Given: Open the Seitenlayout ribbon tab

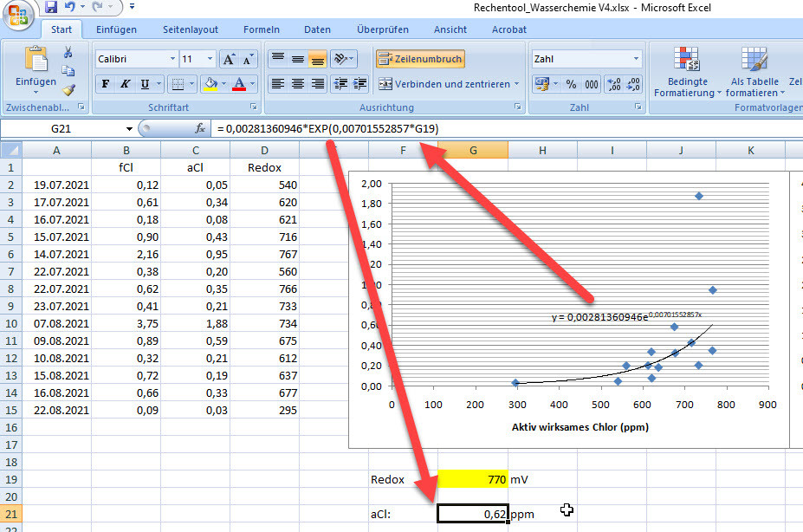Looking at the screenshot, I should tap(191, 29).
